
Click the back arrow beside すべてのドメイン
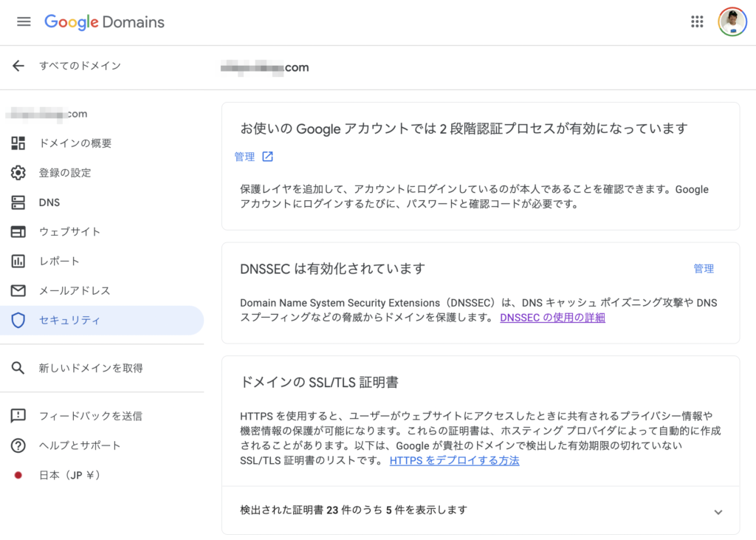point(17,66)
